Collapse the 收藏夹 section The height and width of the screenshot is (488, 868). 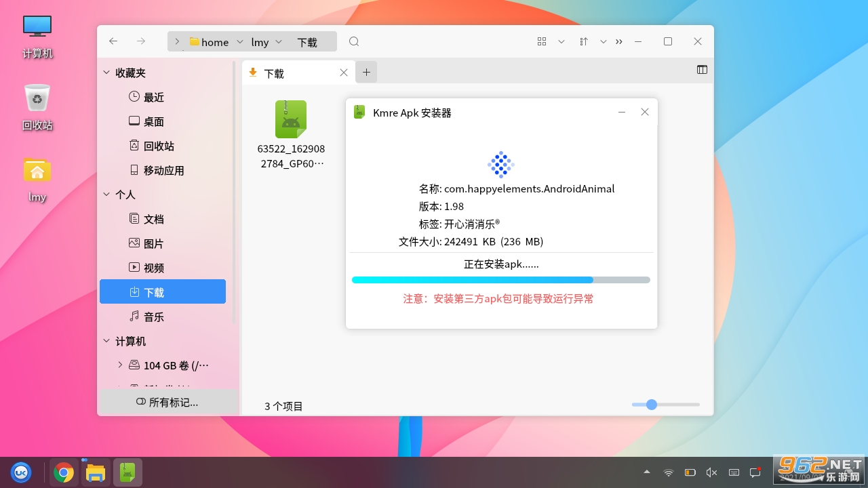point(106,73)
